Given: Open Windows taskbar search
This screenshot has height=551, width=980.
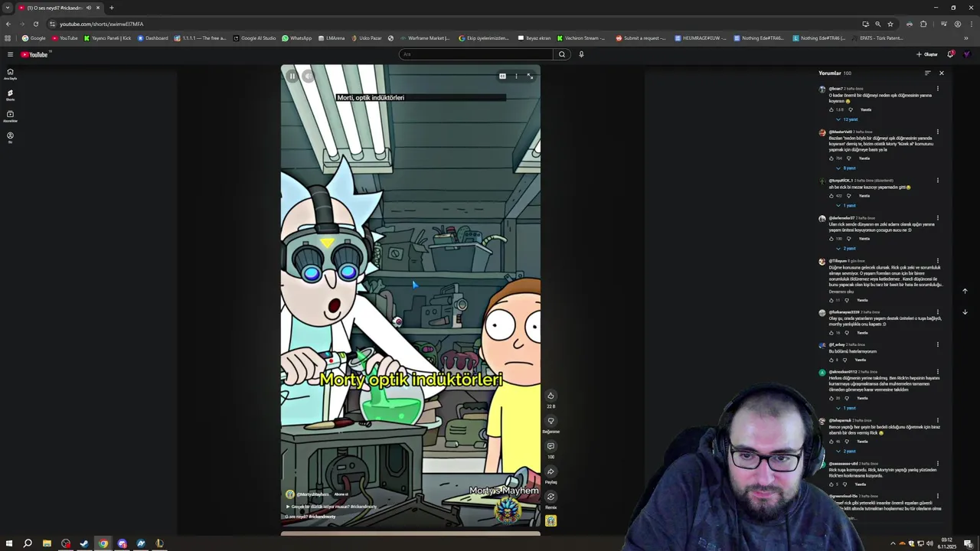Looking at the screenshot, I should [28, 543].
